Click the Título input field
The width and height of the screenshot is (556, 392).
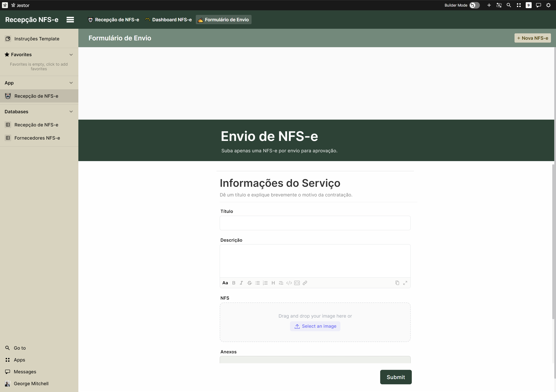pos(315,223)
